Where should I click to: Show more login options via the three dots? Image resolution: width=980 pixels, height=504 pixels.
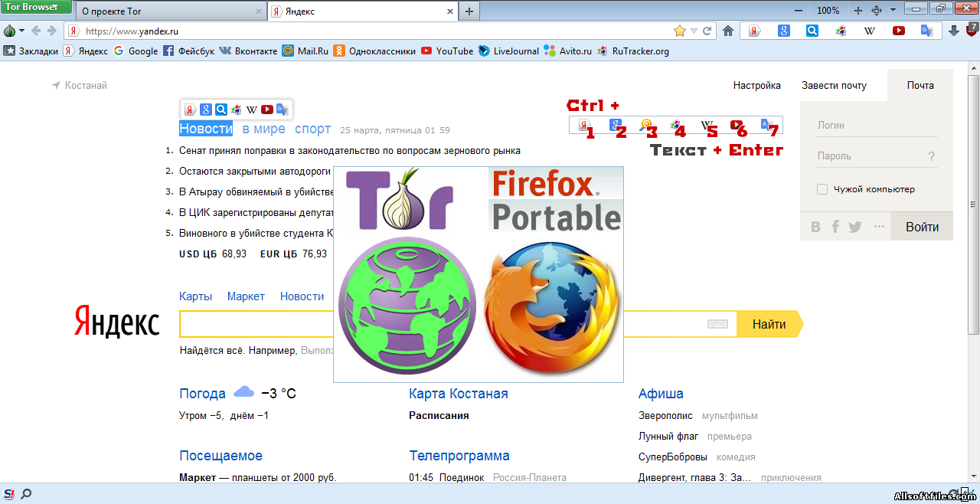pyautogui.click(x=878, y=227)
